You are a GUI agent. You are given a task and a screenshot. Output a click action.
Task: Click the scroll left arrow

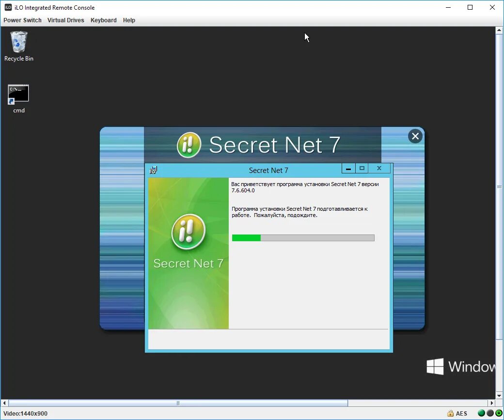coord(4,403)
